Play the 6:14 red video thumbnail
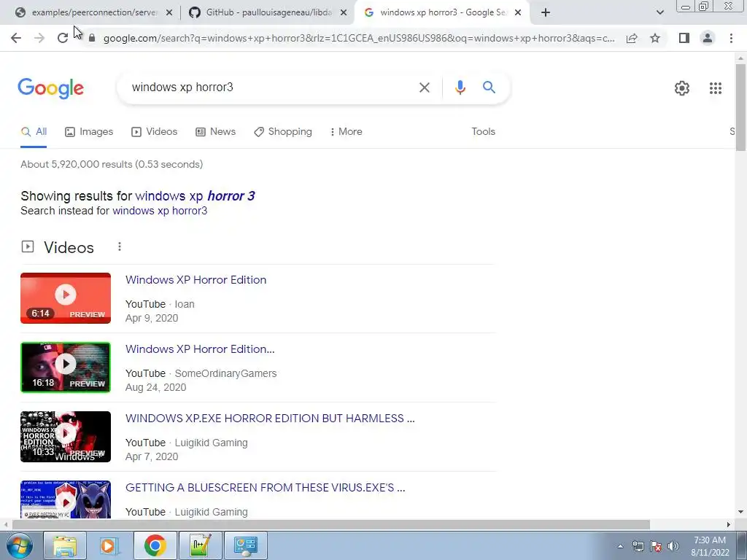Screen dimensions: 747x560 (x=66, y=298)
